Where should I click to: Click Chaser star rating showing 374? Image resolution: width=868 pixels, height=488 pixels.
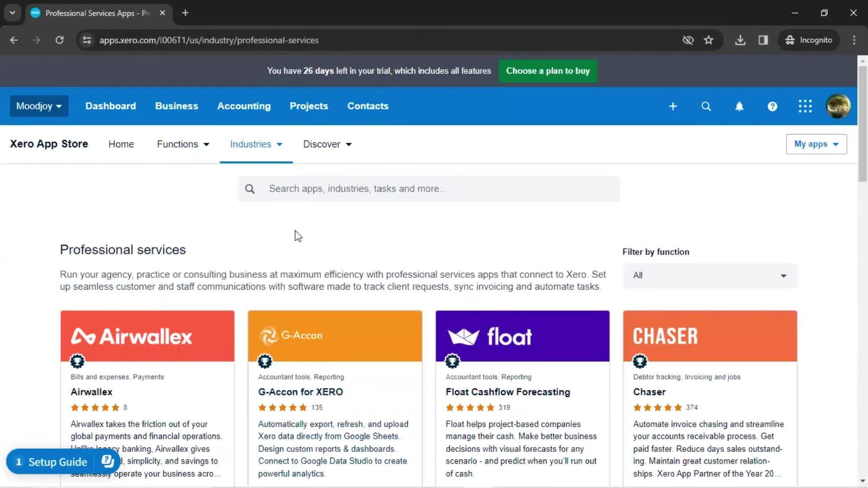tap(658, 408)
